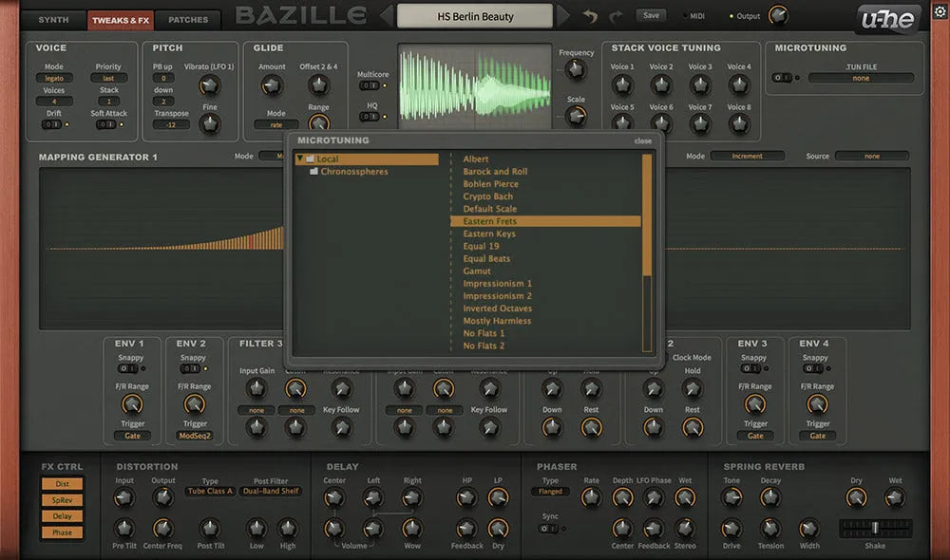
Task: Go to next preset with right arrow
Action: tap(563, 16)
